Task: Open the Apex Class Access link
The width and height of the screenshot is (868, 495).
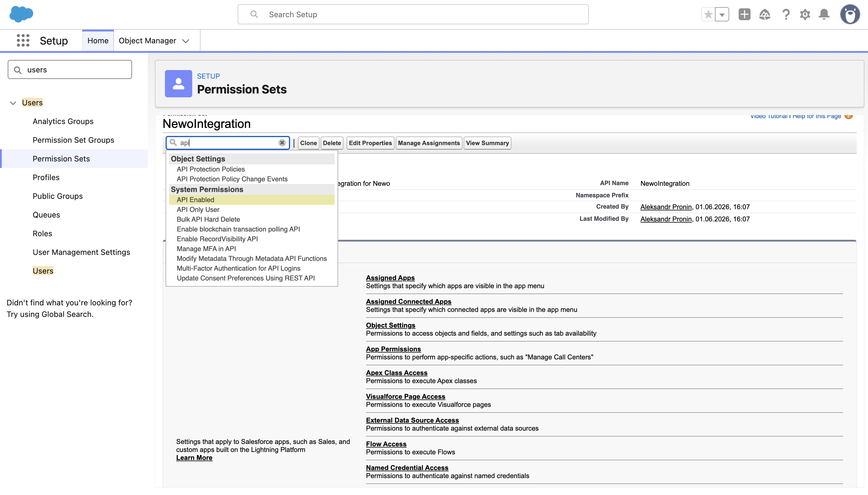Action: 397,373
